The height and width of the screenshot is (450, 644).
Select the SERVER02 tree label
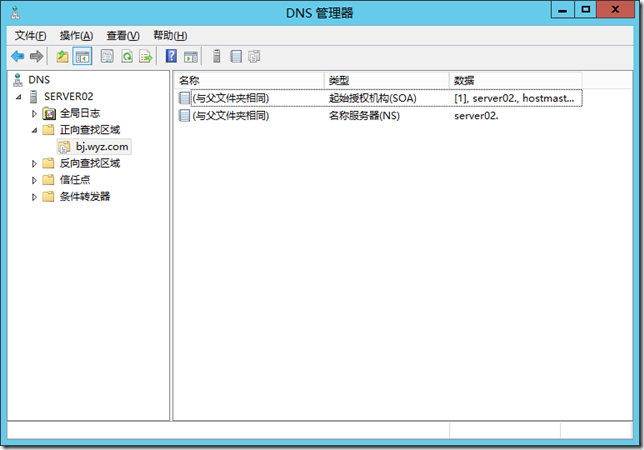coord(69,96)
